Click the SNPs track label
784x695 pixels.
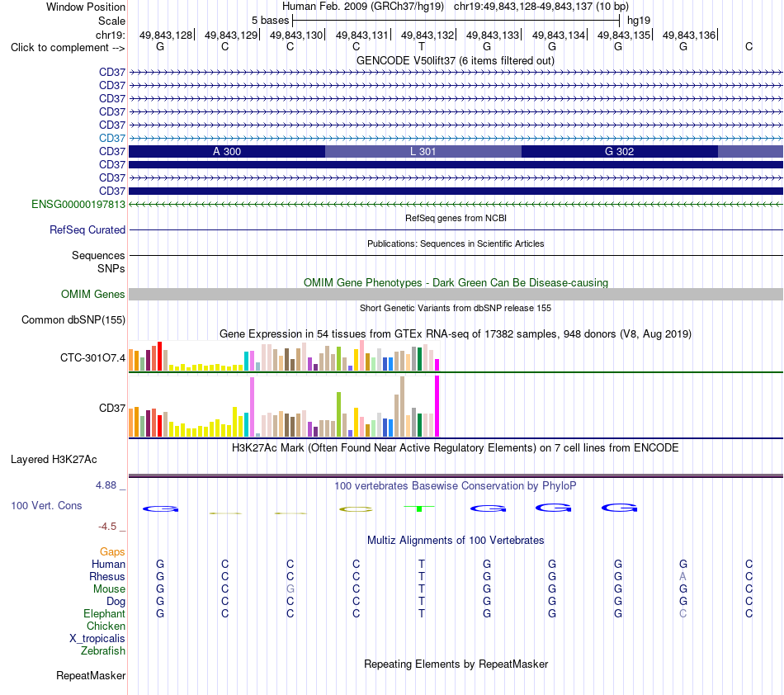tap(111, 268)
